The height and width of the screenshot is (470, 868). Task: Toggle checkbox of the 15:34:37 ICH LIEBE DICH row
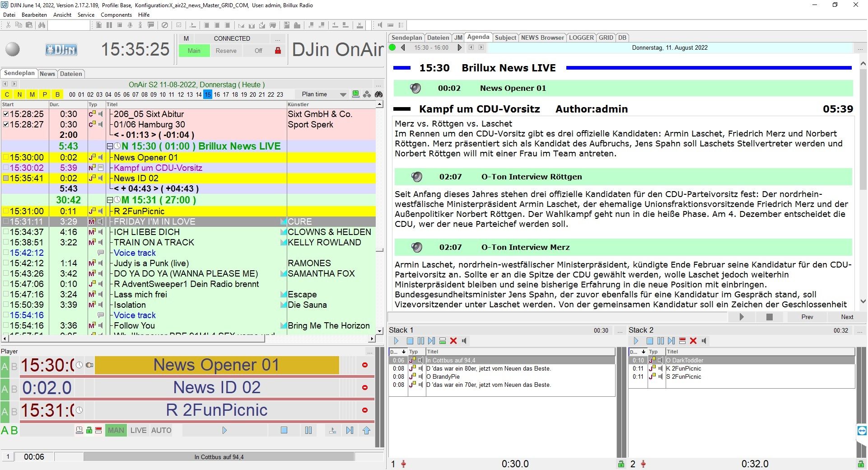coord(5,232)
